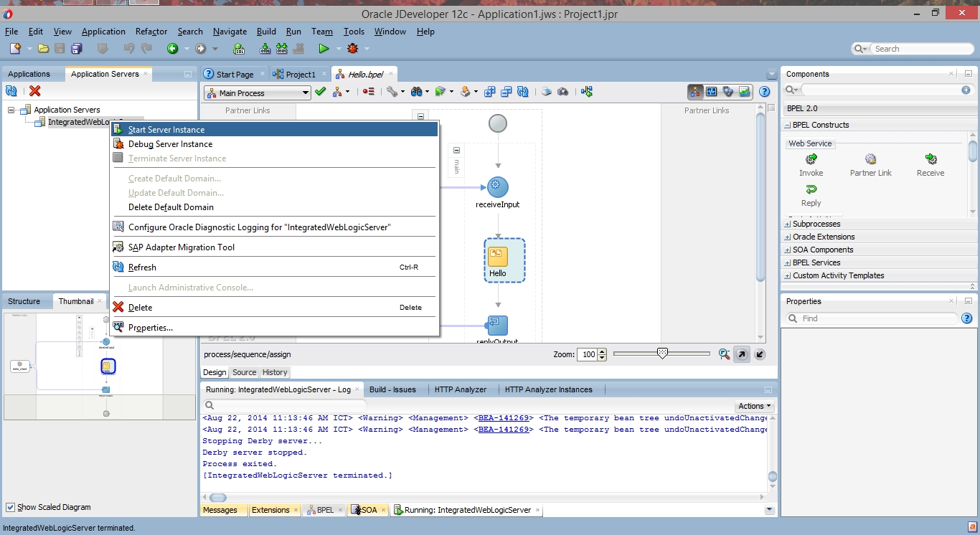Viewport: 980px width, 535px height.
Task: Click the SQL worksheet icon
Action: click(x=239, y=49)
